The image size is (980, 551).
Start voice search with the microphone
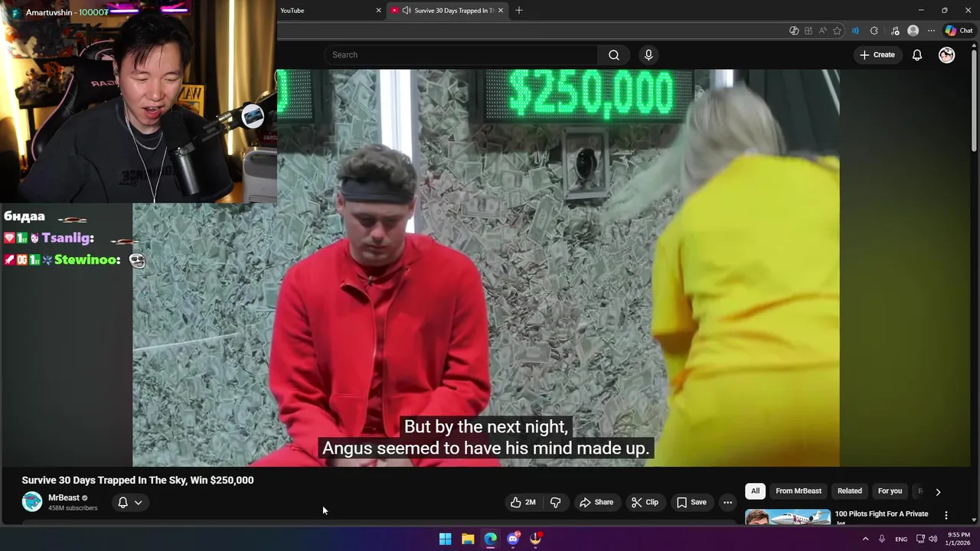pos(648,54)
